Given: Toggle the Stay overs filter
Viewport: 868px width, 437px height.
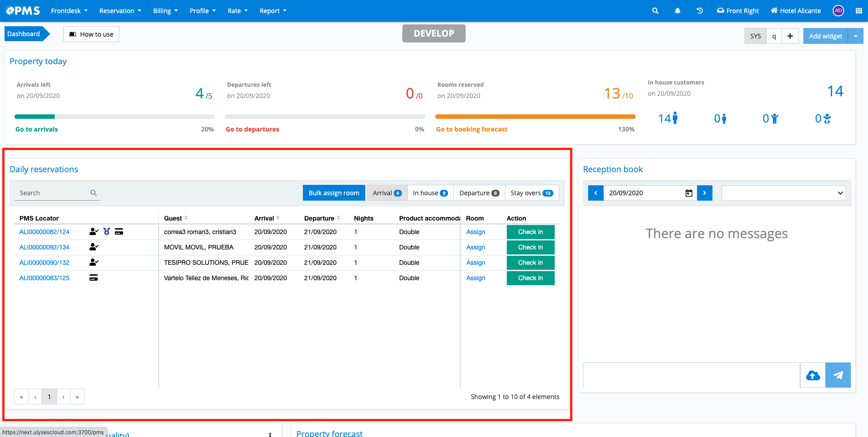Looking at the screenshot, I should point(531,193).
